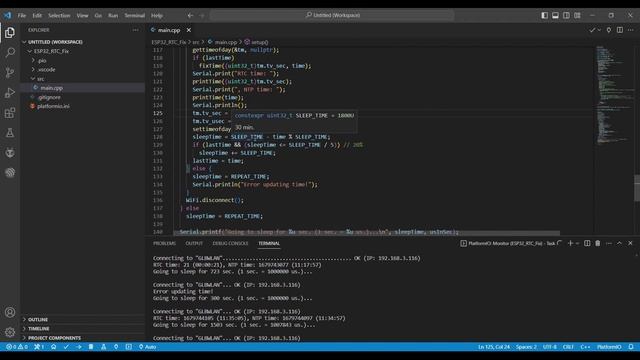640x360 pixels.
Task: Toggle primary side bar visibility
Action: [544, 15]
